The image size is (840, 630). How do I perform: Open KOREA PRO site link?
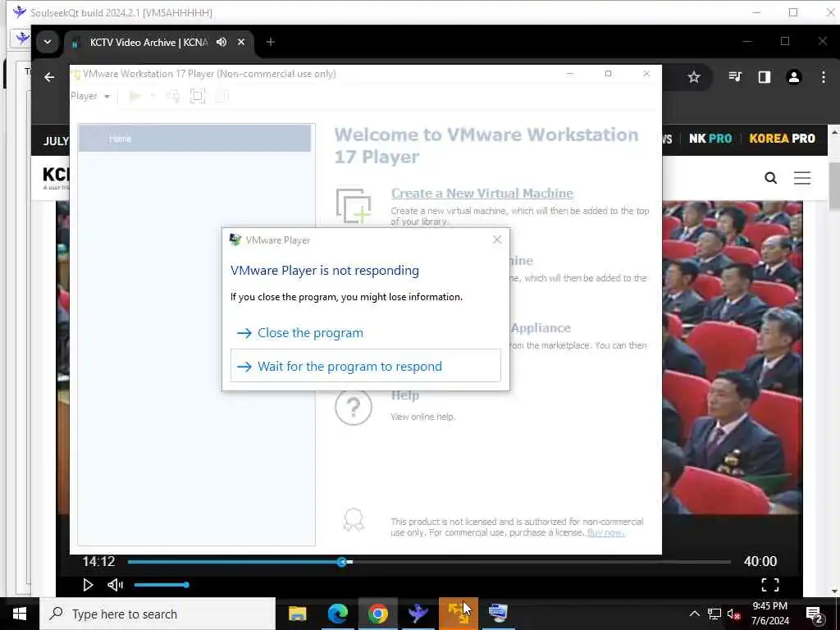click(x=782, y=139)
